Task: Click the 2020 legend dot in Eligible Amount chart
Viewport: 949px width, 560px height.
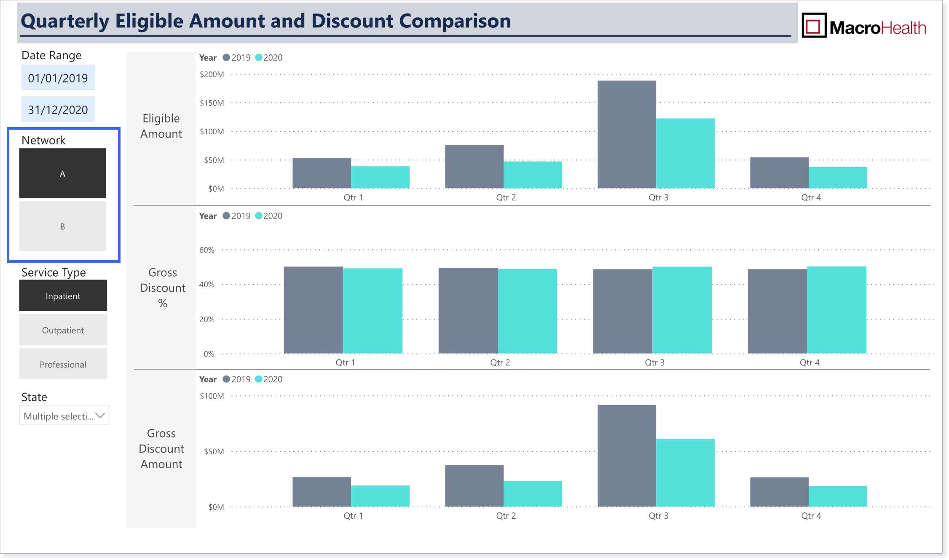Action: (259, 58)
